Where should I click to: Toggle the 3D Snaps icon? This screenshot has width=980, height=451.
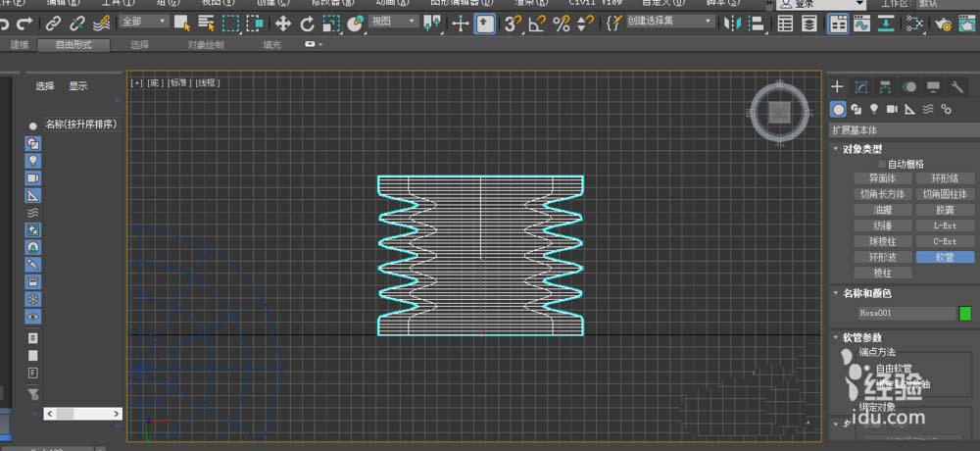513,24
